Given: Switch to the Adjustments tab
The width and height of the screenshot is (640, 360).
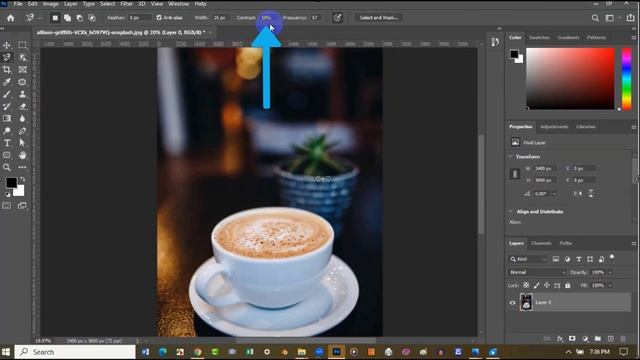Looking at the screenshot, I should point(554,127).
